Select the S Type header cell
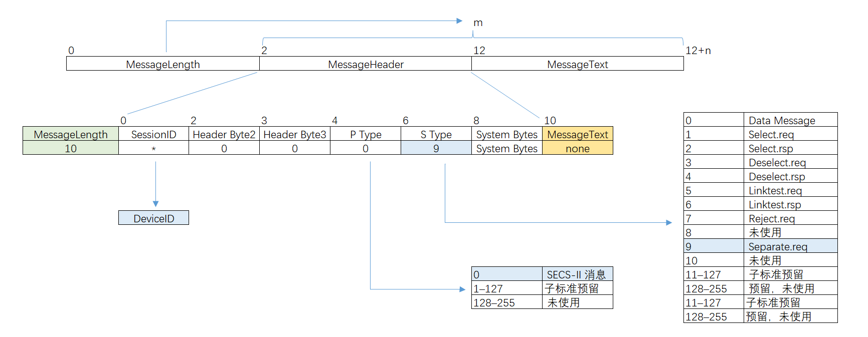The image size is (868, 337). pyautogui.click(x=436, y=134)
